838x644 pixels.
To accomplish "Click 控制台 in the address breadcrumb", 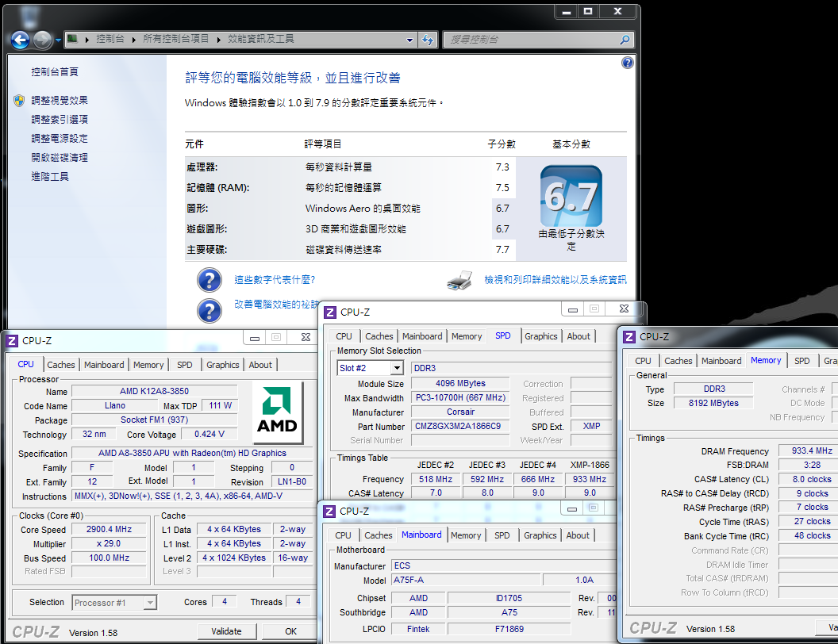I will [110, 39].
